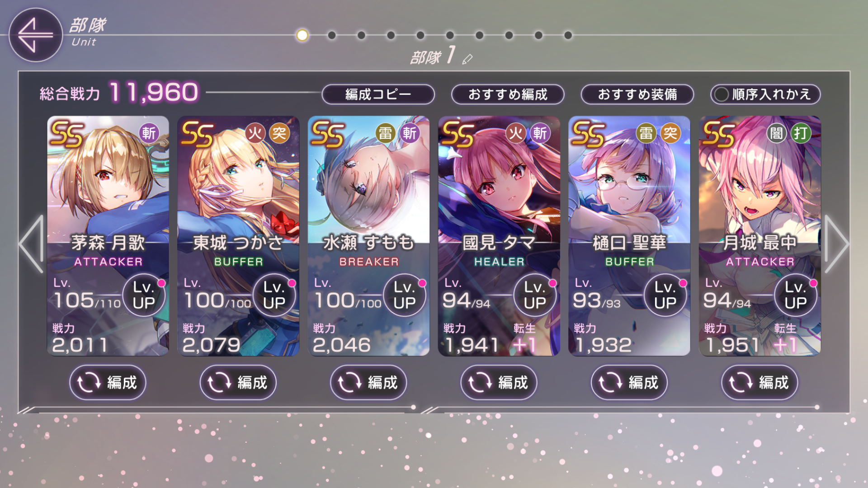Click the おすすめ装備 button

[x=637, y=94]
